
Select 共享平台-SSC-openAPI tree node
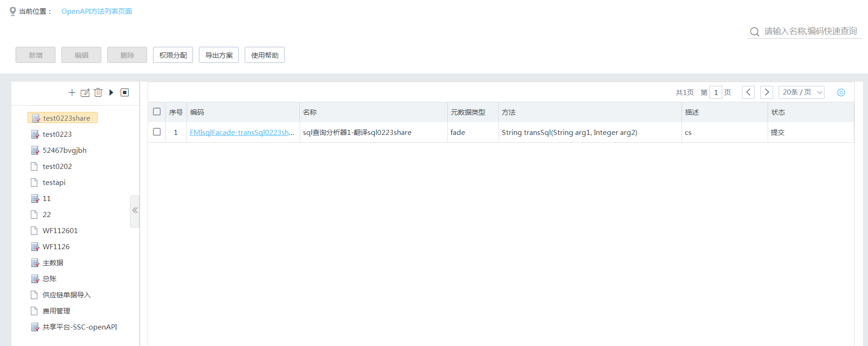tap(80, 327)
